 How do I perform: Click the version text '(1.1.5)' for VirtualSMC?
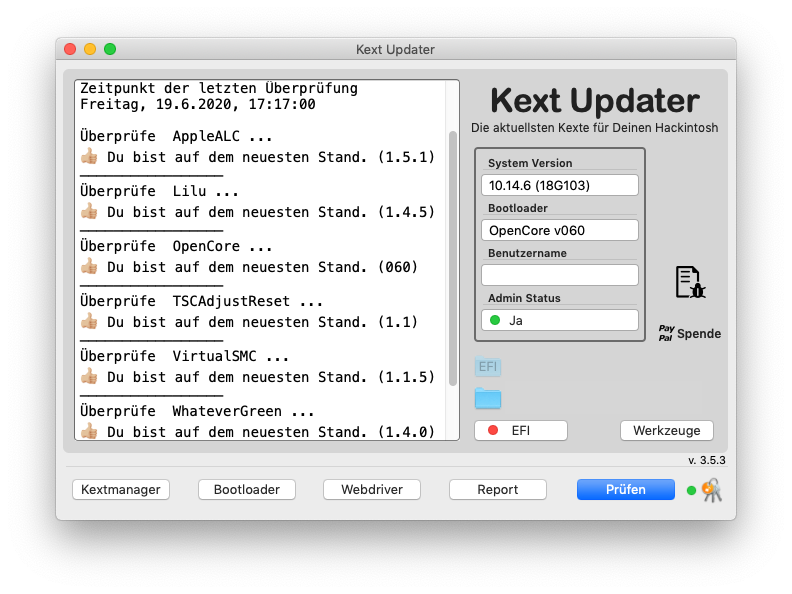point(407,377)
